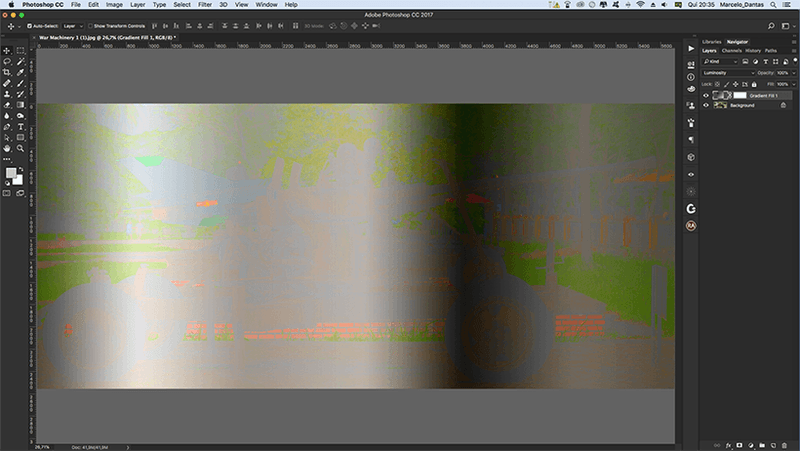Swap foreground and background colors arrow
The width and height of the screenshot is (800, 451).
coord(21,170)
